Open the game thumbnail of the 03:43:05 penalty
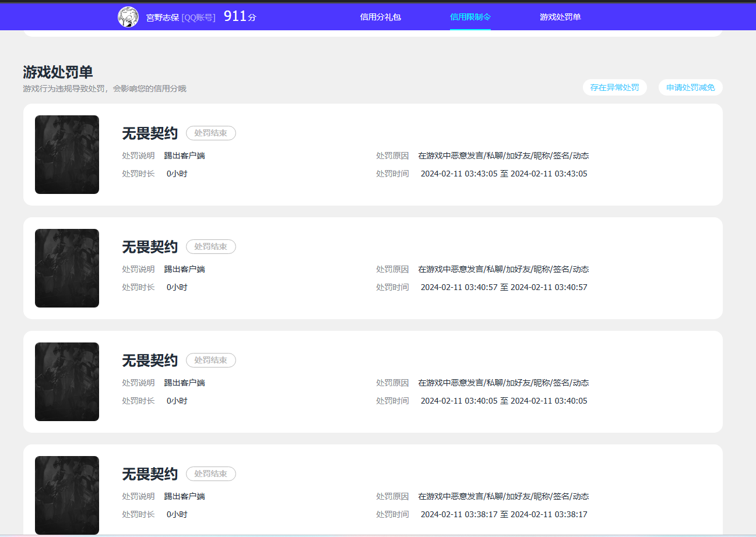 67,154
